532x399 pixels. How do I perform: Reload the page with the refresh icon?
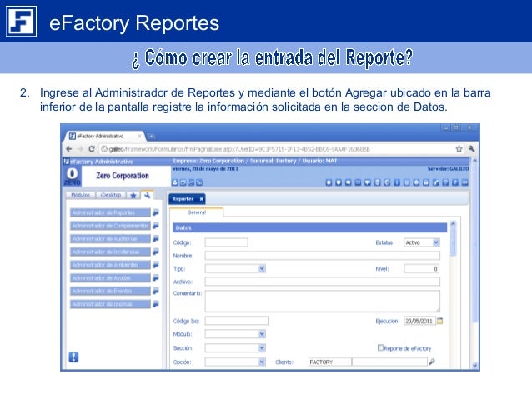92,149
